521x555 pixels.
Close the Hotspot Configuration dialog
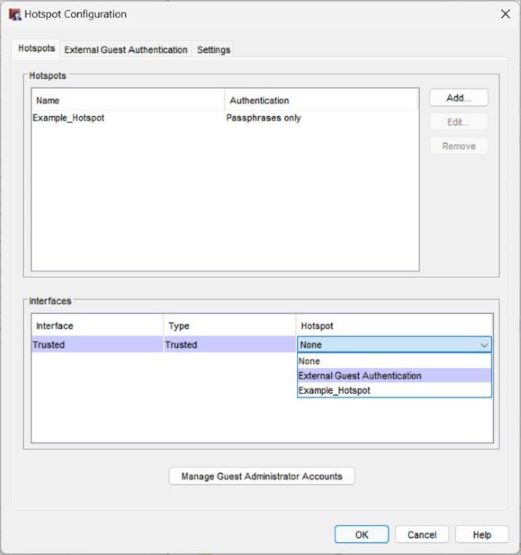tap(505, 14)
